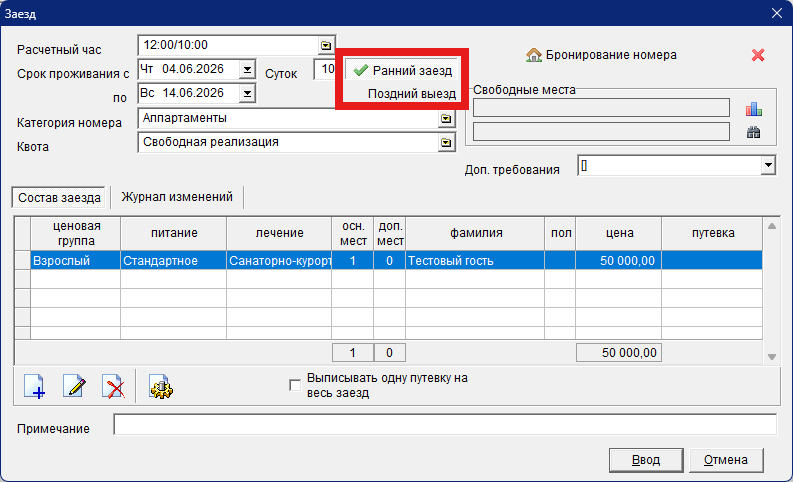
Task: Select the Тестовый гость cell
Action: (475, 260)
